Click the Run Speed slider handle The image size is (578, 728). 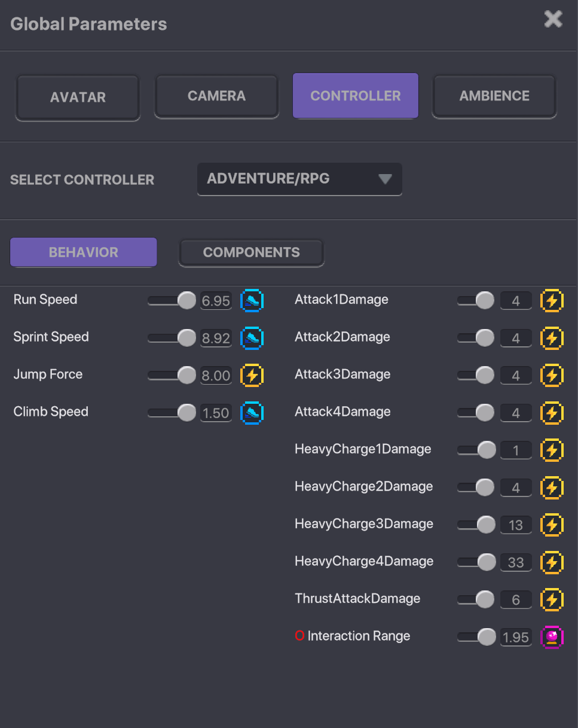[x=187, y=300]
